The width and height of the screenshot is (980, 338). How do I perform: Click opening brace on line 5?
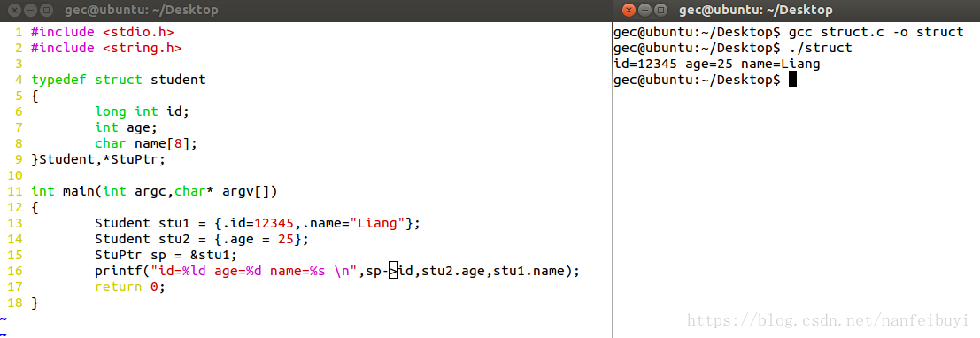35,96
